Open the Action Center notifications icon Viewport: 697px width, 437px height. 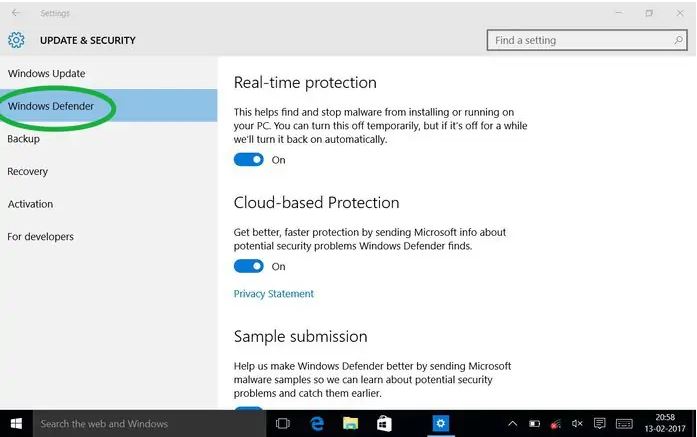pyautogui.click(x=600, y=424)
